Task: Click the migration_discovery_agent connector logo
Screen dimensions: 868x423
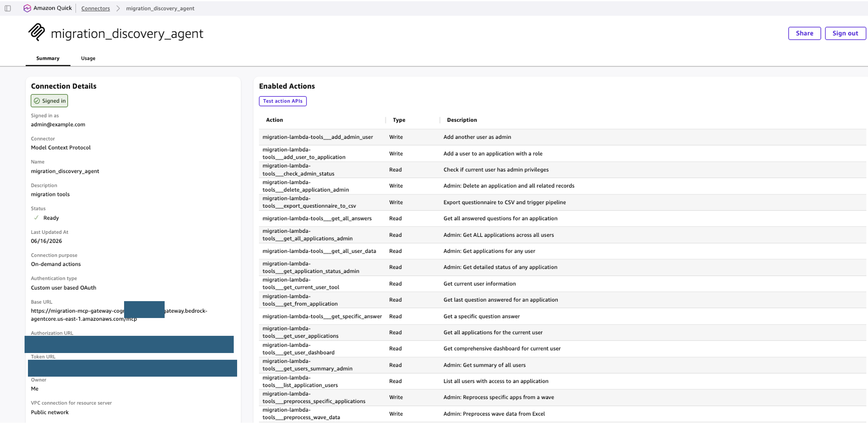Action: click(x=36, y=32)
